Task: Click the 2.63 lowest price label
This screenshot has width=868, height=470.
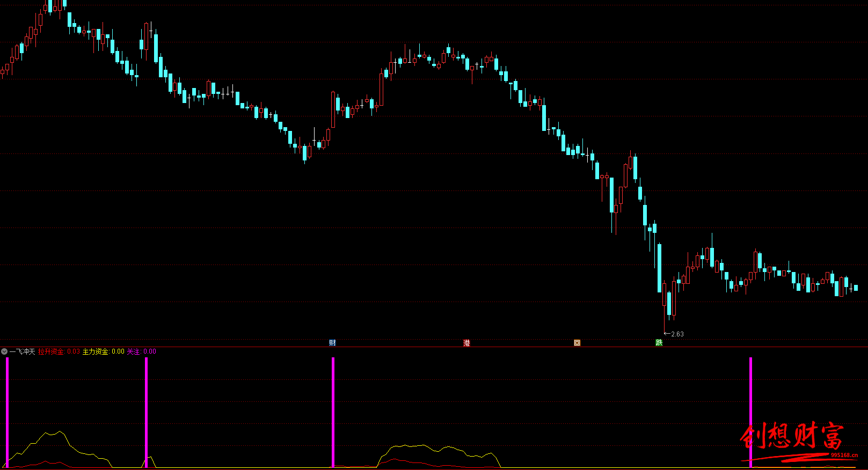Action: tap(677, 334)
